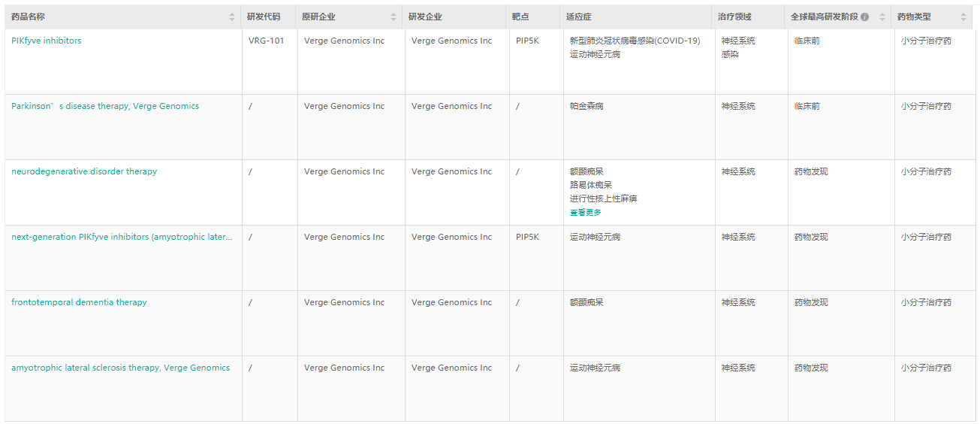Open frontotemporal dementia therapy link
Screen dimensions: 980x424
pyautogui.click(x=79, y=302)
